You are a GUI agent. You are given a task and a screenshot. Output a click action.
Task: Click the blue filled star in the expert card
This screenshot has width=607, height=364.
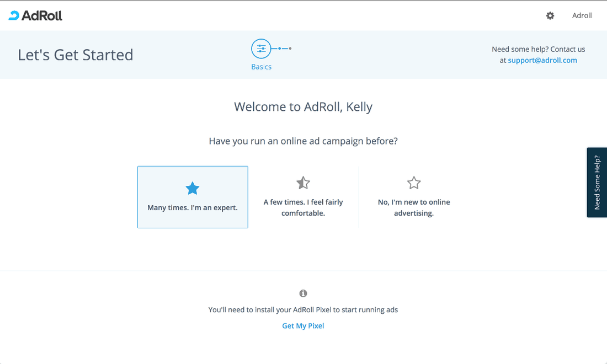pos(193,188)
